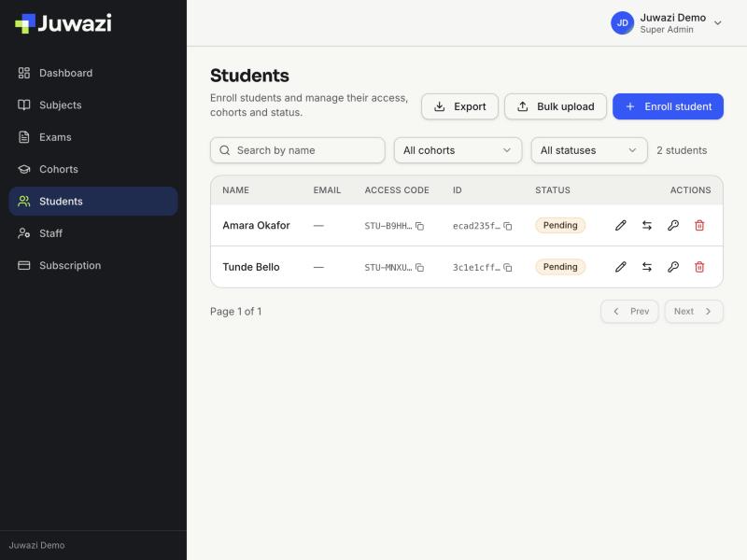Screen dimensions: 747x560
Task: Go to Subscription settings
Action: 93,265
